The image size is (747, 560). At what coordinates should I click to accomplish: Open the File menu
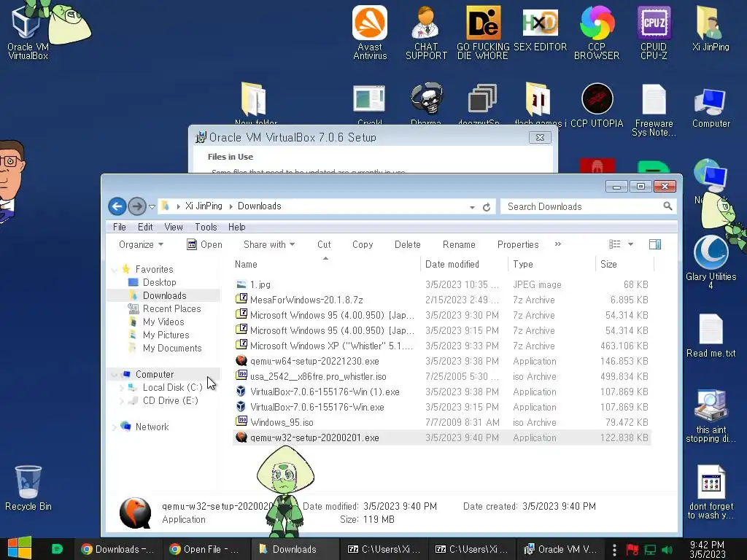(x=120, y=227)
